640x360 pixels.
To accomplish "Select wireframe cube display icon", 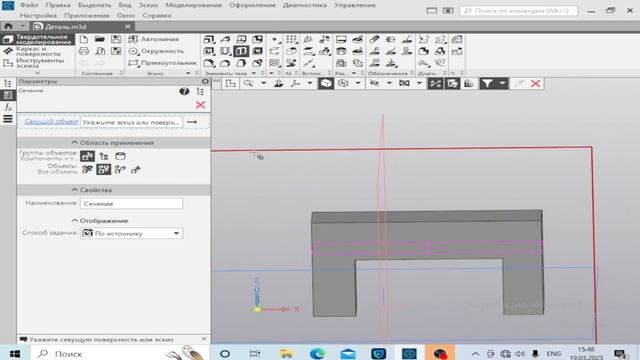I will pos(343,83).
